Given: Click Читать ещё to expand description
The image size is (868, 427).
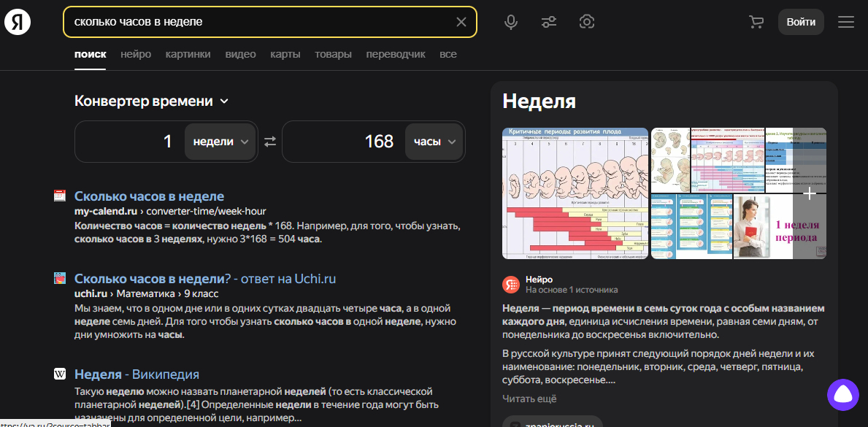Looking at the screenshot, I should pyautogui.click(x=529, y=399).
